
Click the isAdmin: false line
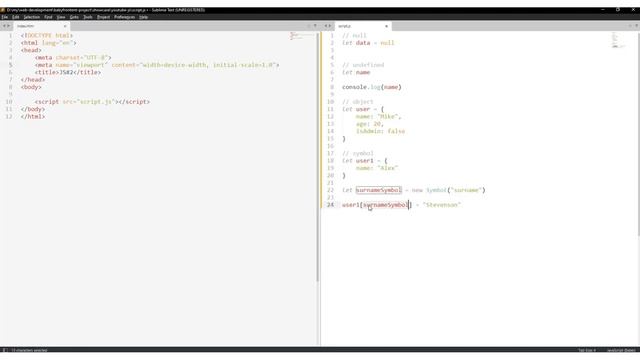(x=380, y=131)
